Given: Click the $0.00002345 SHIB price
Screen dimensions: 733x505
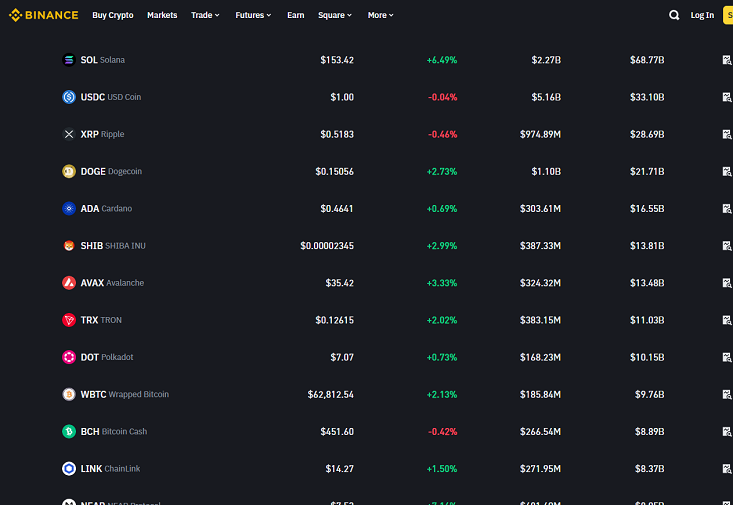Looking at the screenshot, I should pyautogui.click(x=327, y=245).
